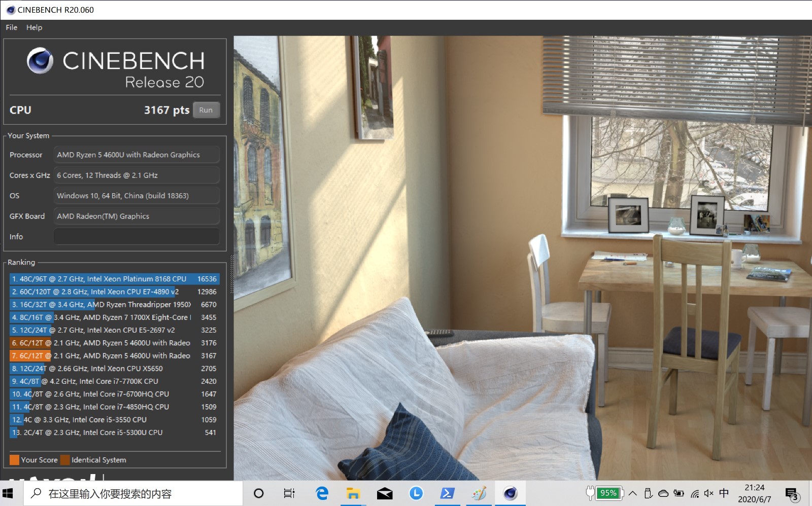
Task: Select the Cores x GHz value field
Action: [137, 175]
